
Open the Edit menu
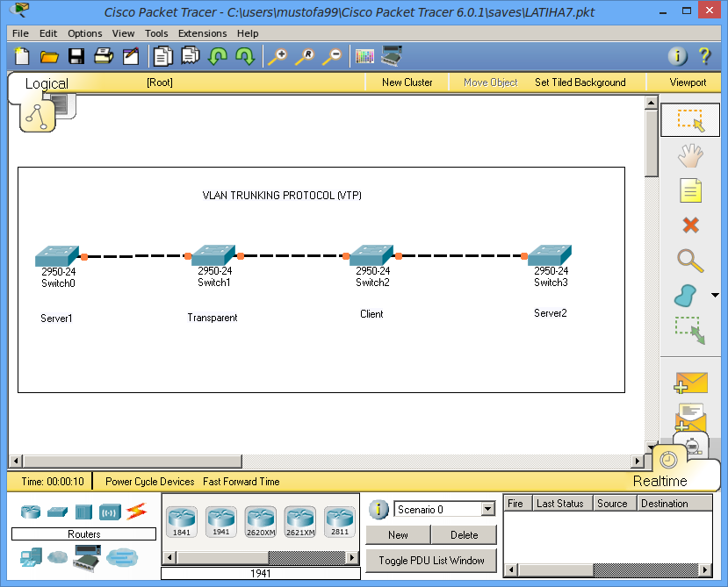click(47, 33)
